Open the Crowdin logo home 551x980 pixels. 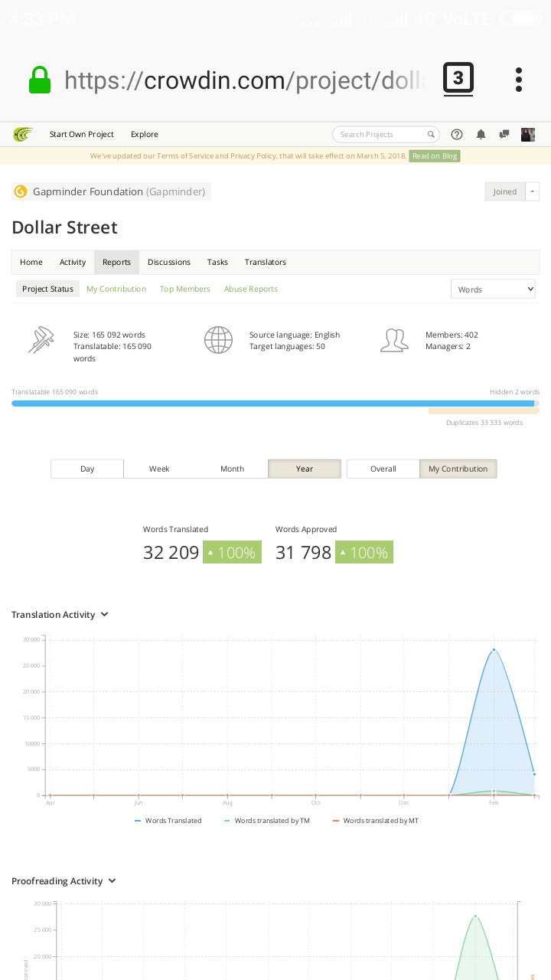click(x=23, y=135)
